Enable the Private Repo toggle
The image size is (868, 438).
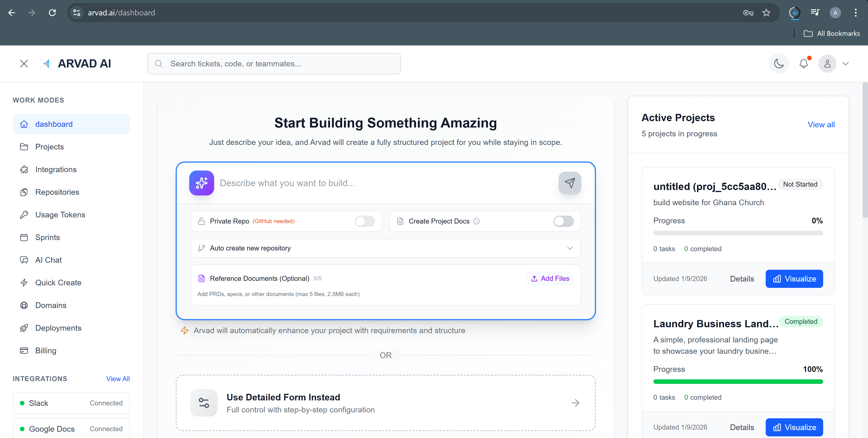[365, 221]
